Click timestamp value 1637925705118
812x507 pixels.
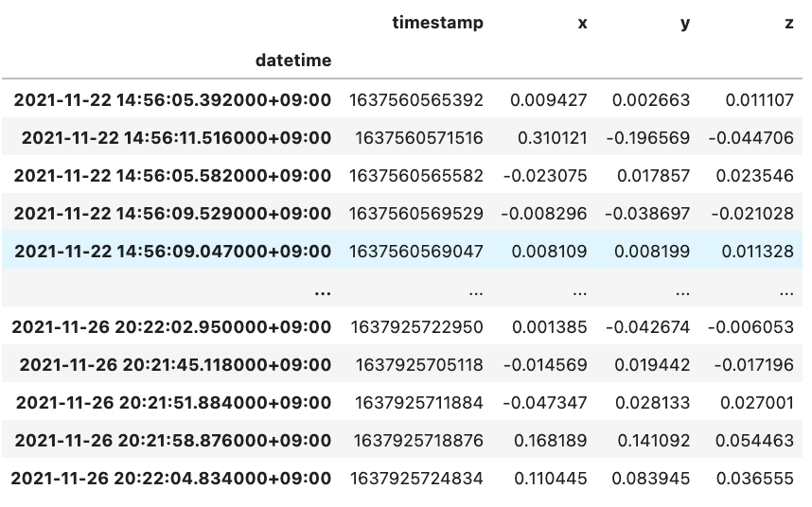tap(419, 365)
